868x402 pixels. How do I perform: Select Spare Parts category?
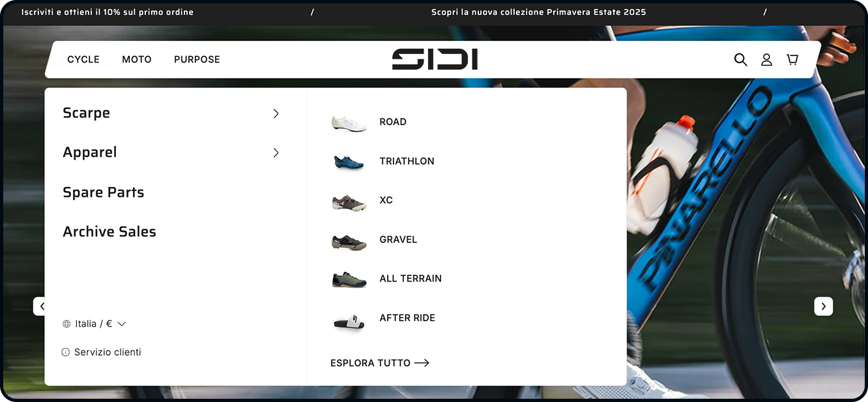(x=103, y=192)
